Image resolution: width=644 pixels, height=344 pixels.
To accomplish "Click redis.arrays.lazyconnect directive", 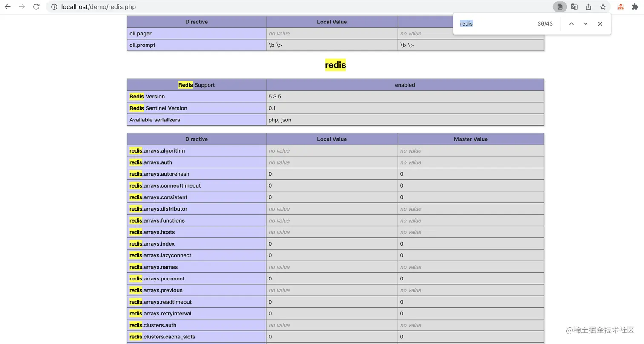I will (161, 255).
